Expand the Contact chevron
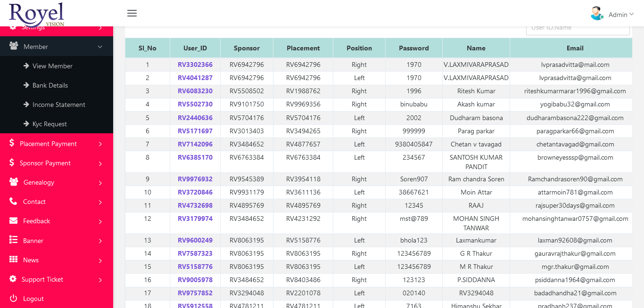 (x=100, y=202)
